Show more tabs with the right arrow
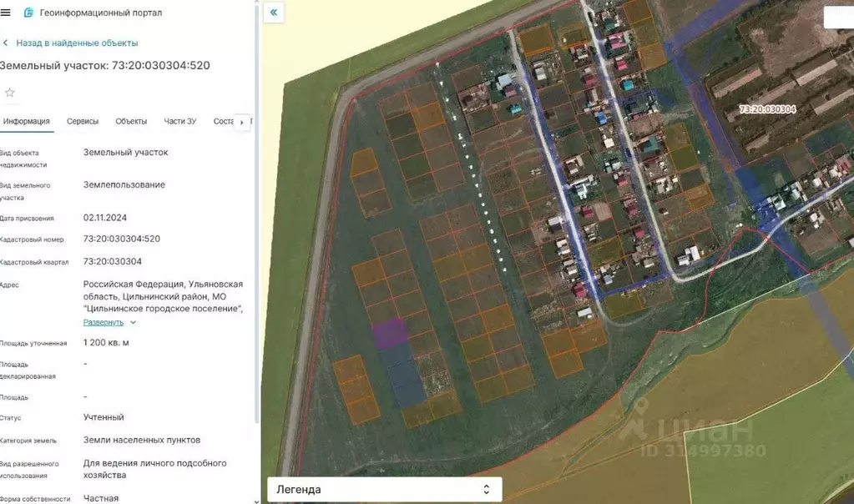This screenshot has height=504, width=854. click(242, 123)
